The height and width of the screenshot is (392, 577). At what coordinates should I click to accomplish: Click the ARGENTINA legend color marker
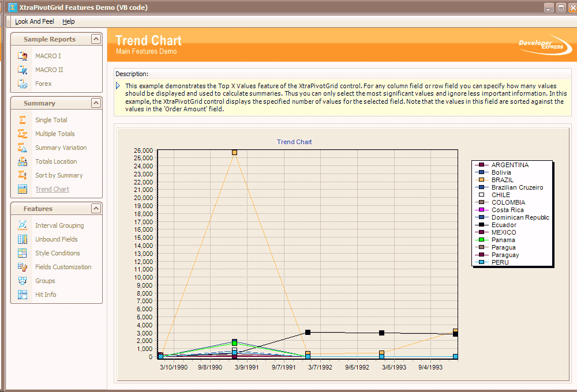[x=481, y=165]
